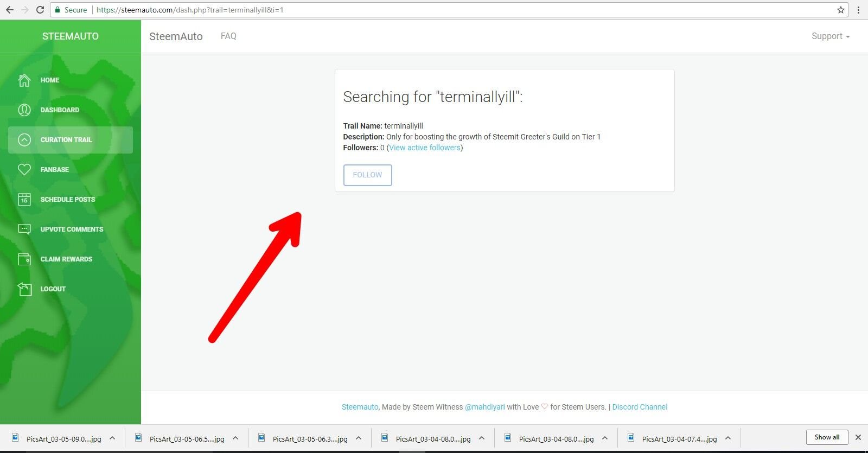Select Curation Trail sidebar item

[71, 140]
